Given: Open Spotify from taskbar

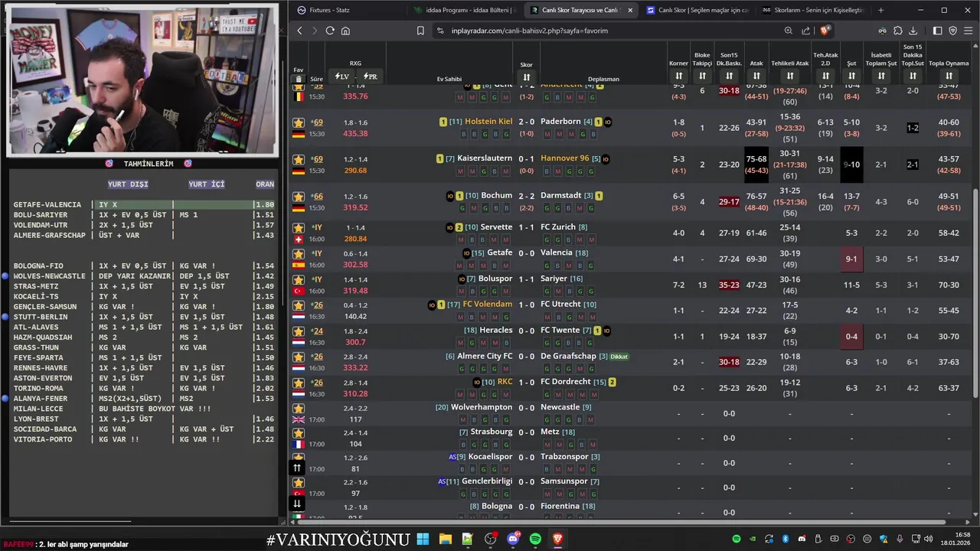Looking at the screenshot, I should 535,539.
